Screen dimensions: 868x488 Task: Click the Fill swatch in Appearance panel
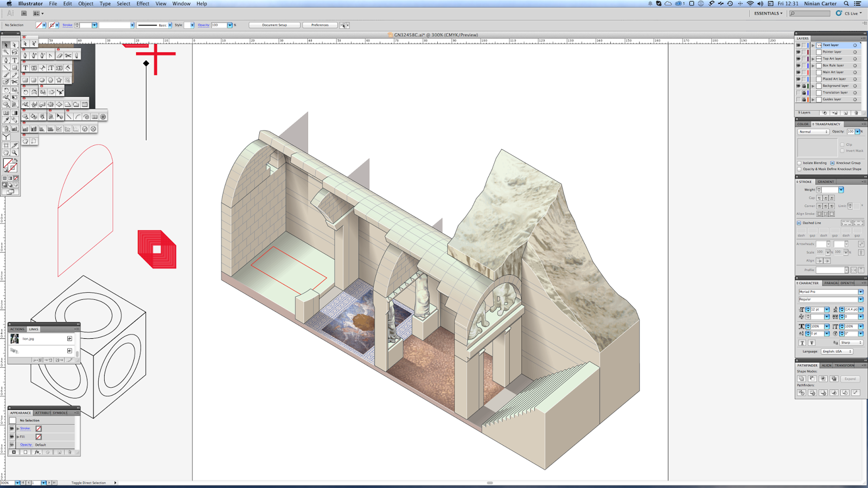[x=39, y=436]
